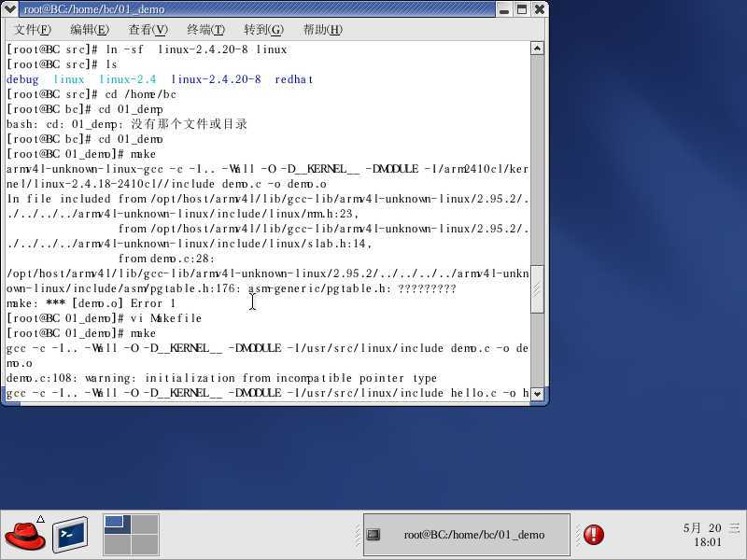Viewport: 747px width, 560px height.
Task: Click 'vi Makefile' command text
Action: point(166,318)
